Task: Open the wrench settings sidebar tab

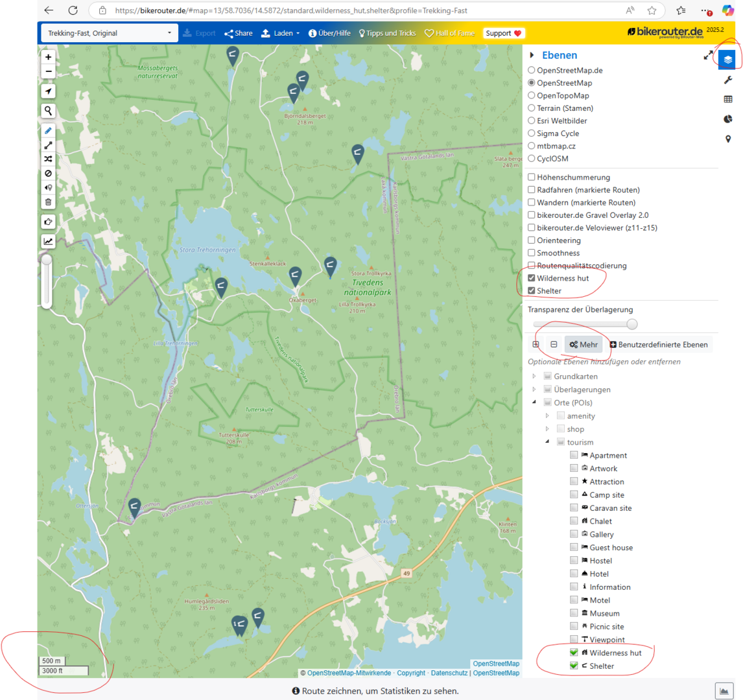Action: tap(728, 80)
